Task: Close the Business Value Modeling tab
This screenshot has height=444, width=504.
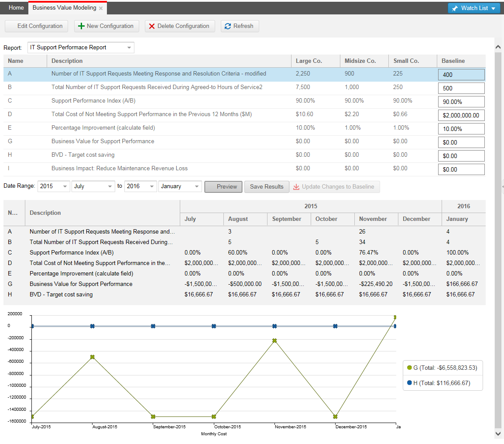Action: pyautogui.click(x=101, y=8)
